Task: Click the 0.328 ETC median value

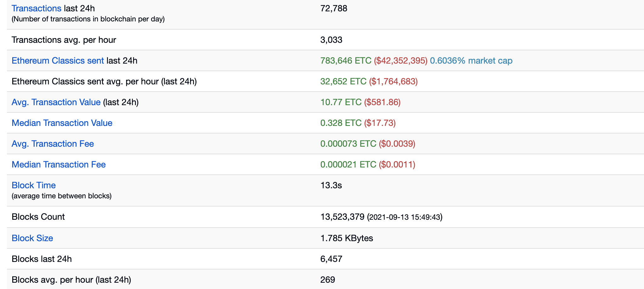Action: coord(341,123)
